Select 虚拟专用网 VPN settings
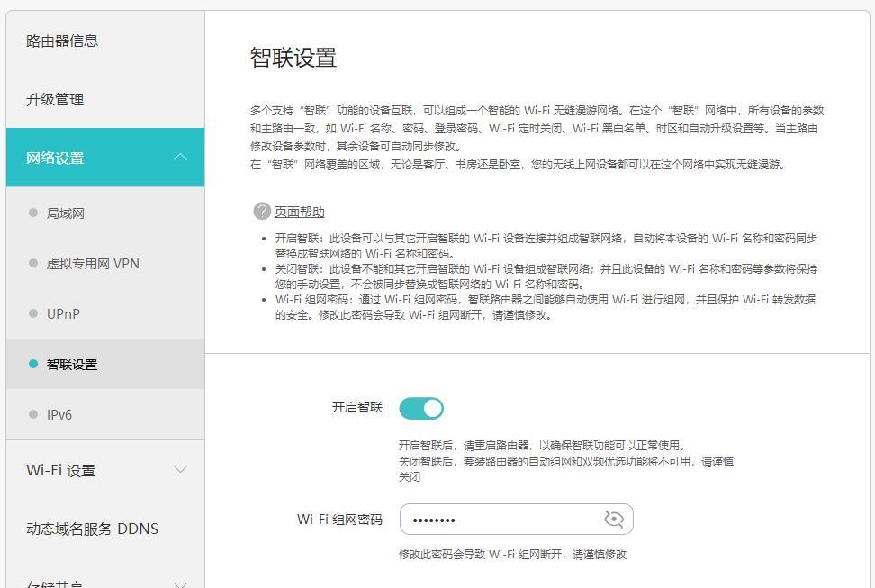875x588 pixels. pos(93,264)
